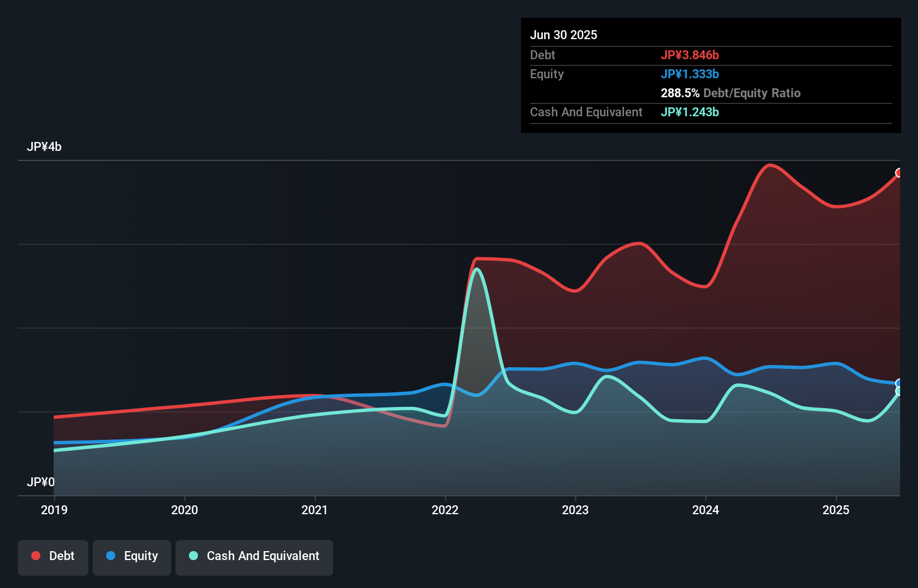This screenshot has height=588, width=918.
Task: Select the 2022 year label
Action: [445, 510]
